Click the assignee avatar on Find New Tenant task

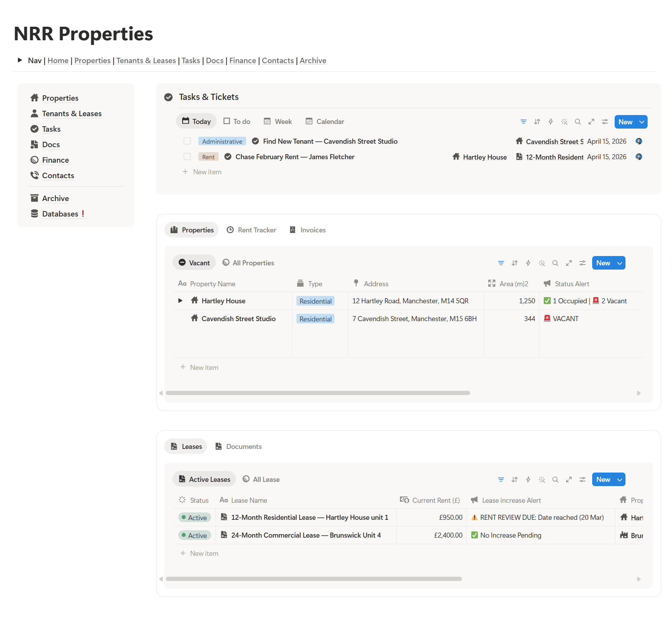tap(639, 141)
